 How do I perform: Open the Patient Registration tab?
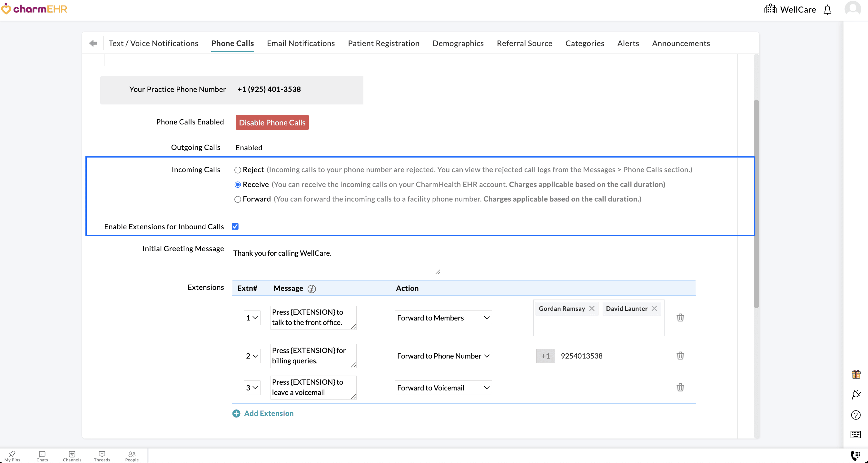[x=384, y=43]
